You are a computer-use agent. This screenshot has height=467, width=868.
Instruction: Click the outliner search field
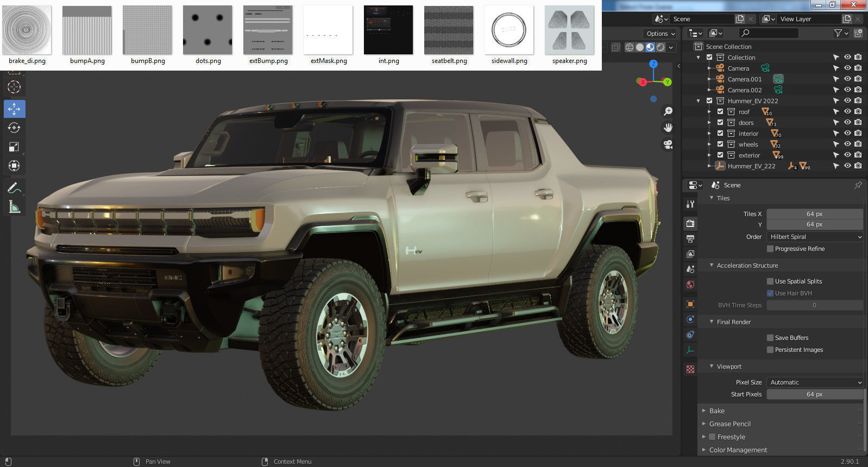(768, 33)
